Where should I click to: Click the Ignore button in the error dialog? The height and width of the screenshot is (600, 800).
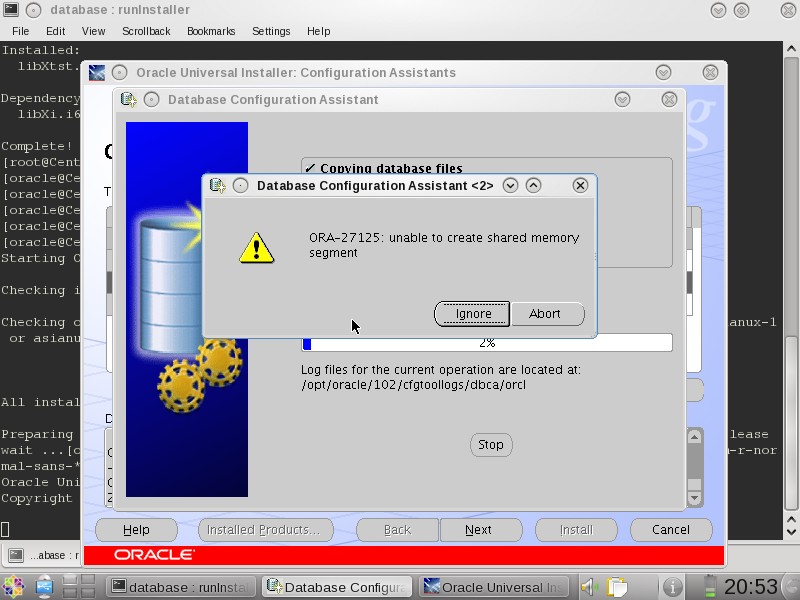[471, 313]
